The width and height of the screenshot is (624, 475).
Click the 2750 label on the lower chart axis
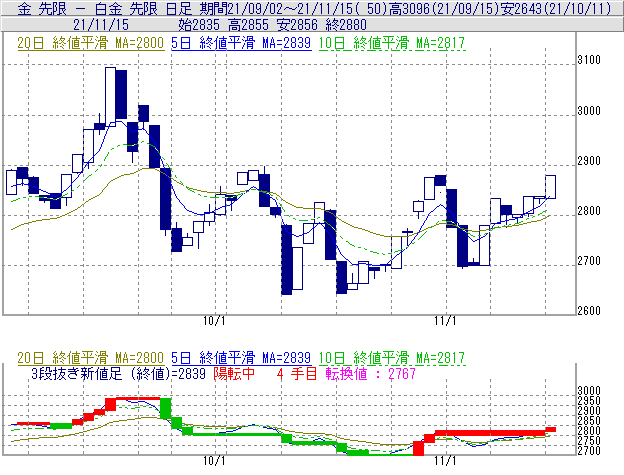pyautogui.click(x=589, y=441)
